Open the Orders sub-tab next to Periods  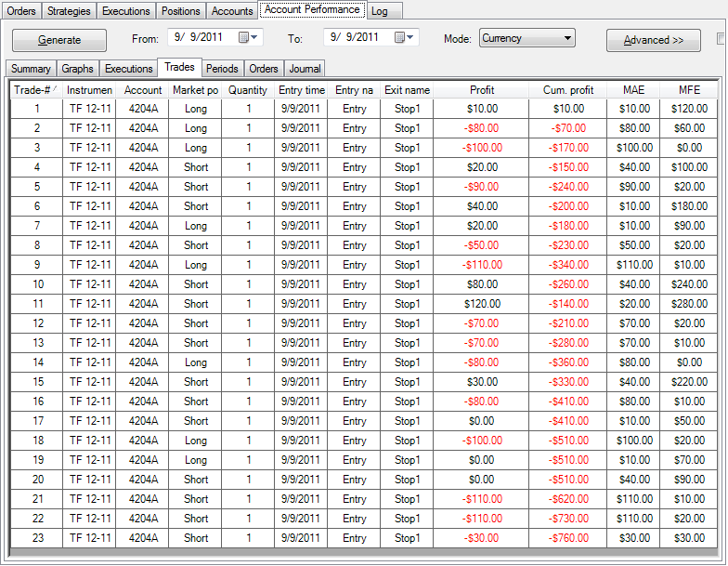click(264, 69)
